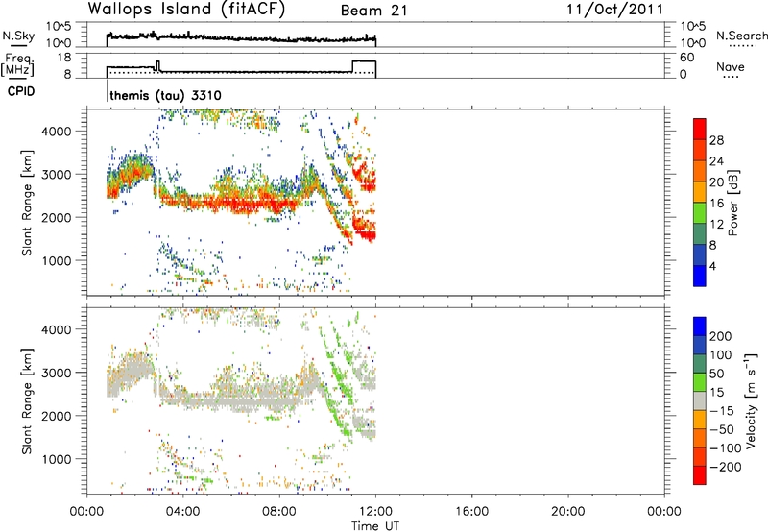The height and width of the screenshot is (532, 768).
Task: Click the "Power [dB]" colorbar title
Action: coord(732,203)
